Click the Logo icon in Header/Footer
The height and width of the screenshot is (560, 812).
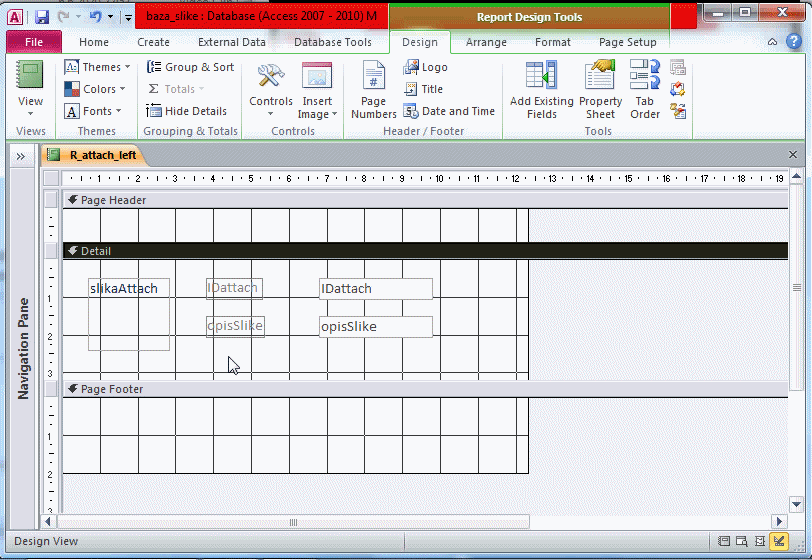426,67
